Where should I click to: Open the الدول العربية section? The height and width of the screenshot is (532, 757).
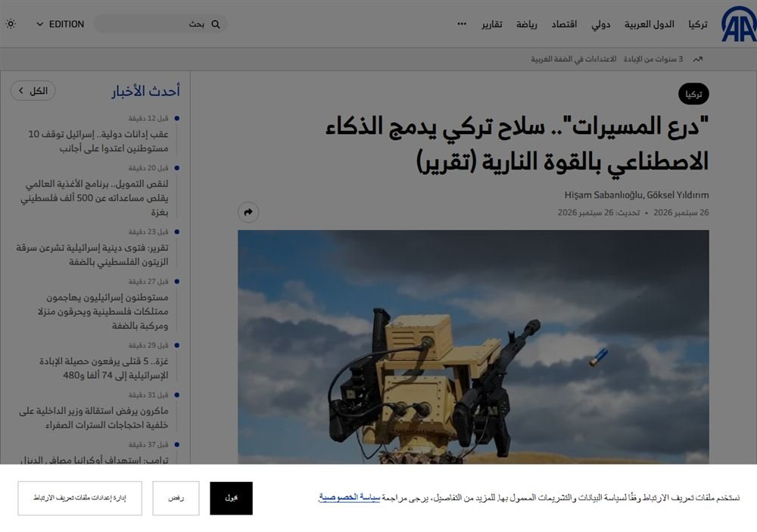click(650, 24)
